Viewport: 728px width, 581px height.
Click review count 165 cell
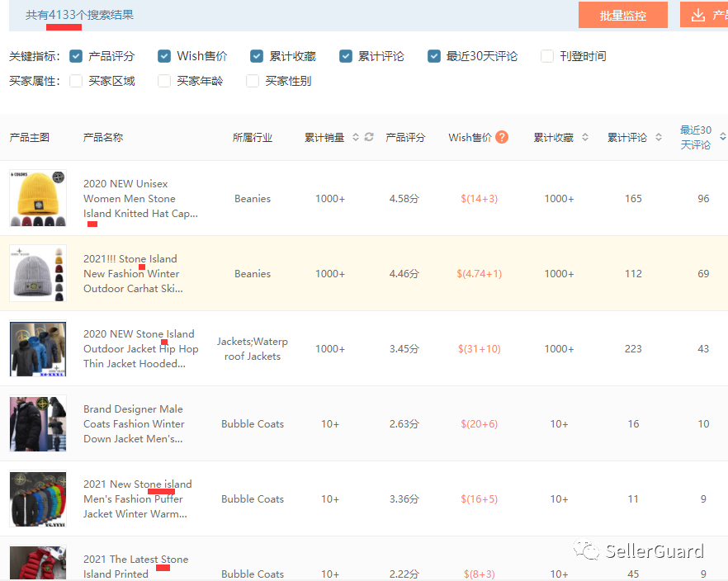tap(633, 199)
